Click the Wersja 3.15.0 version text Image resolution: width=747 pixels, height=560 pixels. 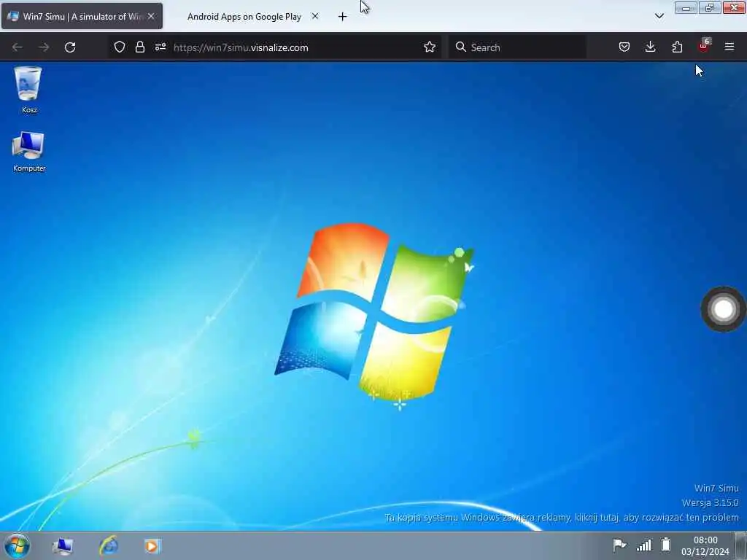[711, 503]
